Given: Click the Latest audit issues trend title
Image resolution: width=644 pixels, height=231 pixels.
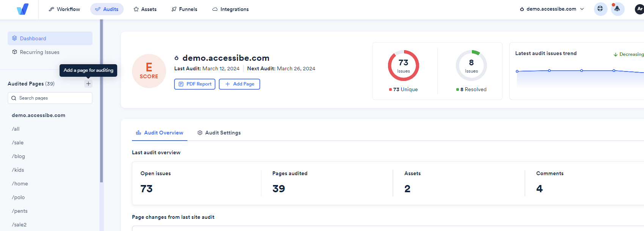Looking at the screenshot, I should click(546, 53).
